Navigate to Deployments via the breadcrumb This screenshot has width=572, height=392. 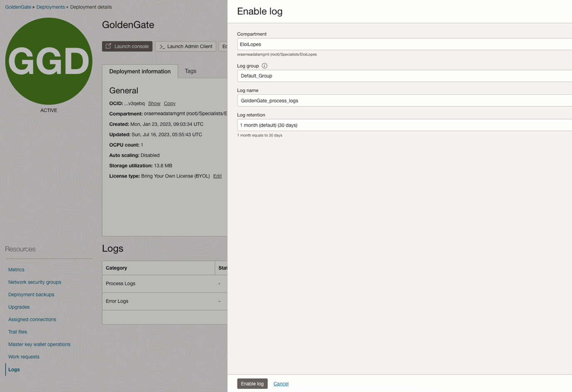point(51,7)
